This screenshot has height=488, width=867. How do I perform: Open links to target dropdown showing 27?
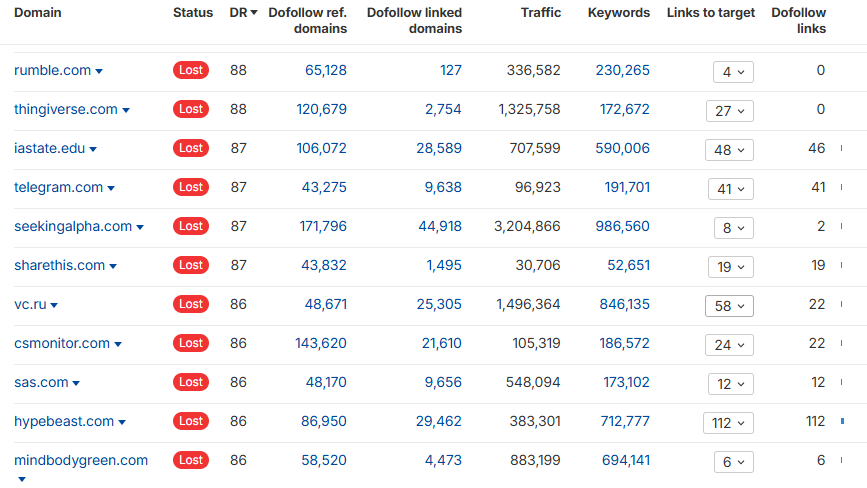[730, 111]
